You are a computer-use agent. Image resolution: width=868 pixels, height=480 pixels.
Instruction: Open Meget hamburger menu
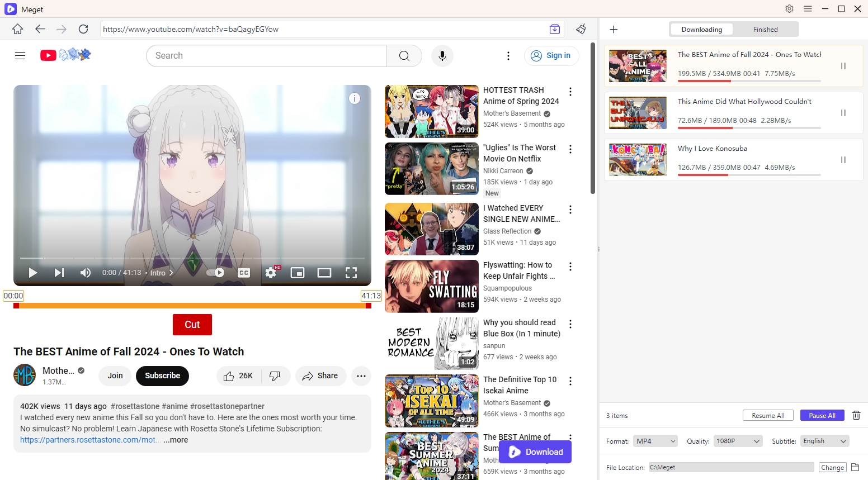click(x=808, y=9)
